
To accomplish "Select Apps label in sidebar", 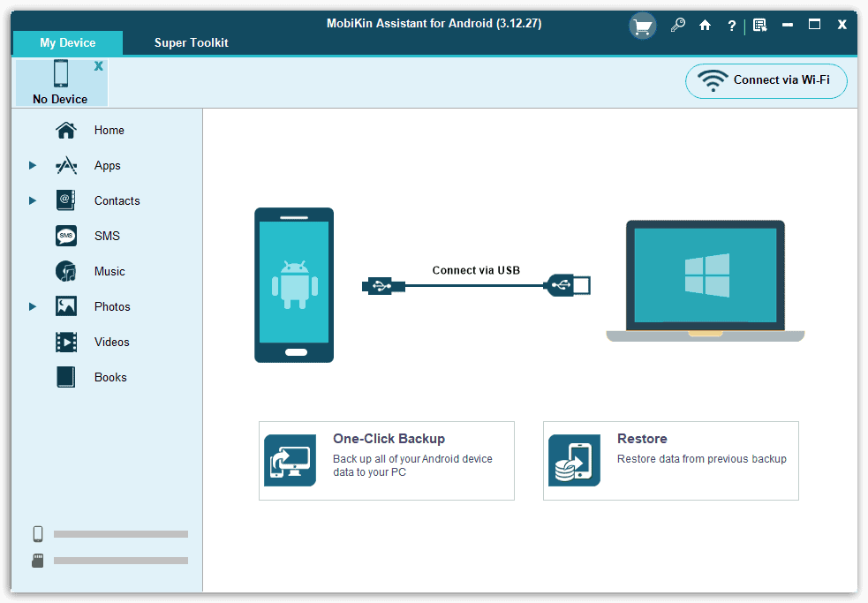I will [x=108, y=166].
